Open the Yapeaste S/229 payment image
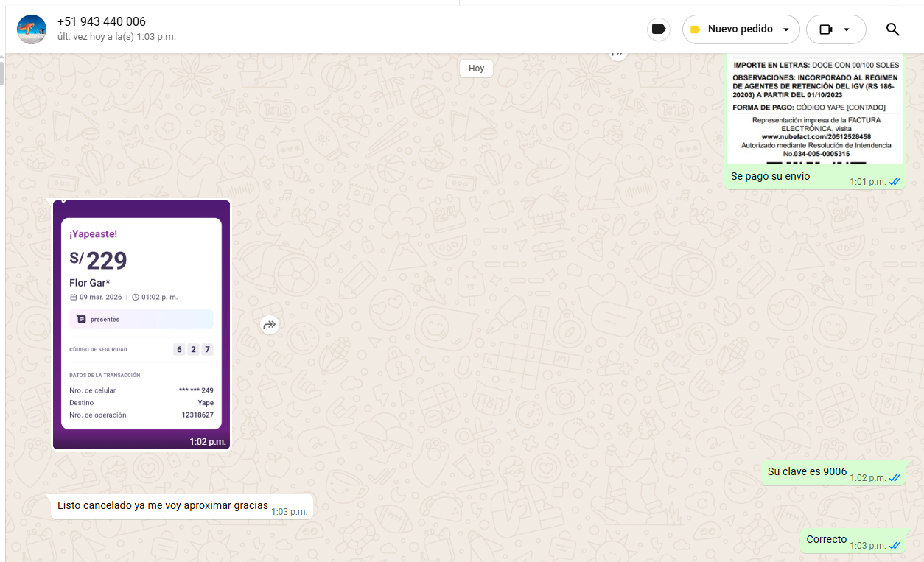Screen dimensions: 924x562 click(x=141, y=324)
